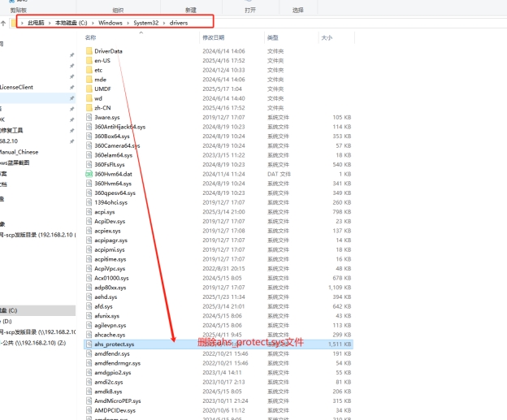Click the sort arrow above the 名称 column
The image size is (507, 420).
pos(141,32)
